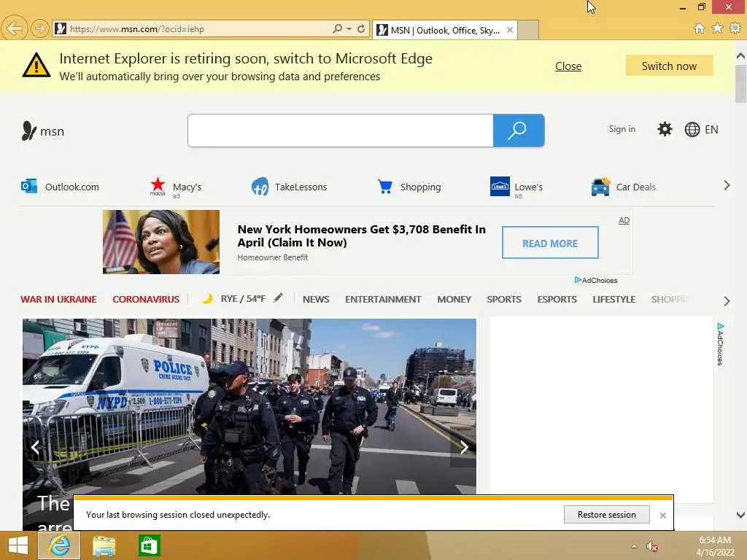This screenshot has height=560, width=747.
Task: Click inside the MSN web search box
Action: click(340, 131)
